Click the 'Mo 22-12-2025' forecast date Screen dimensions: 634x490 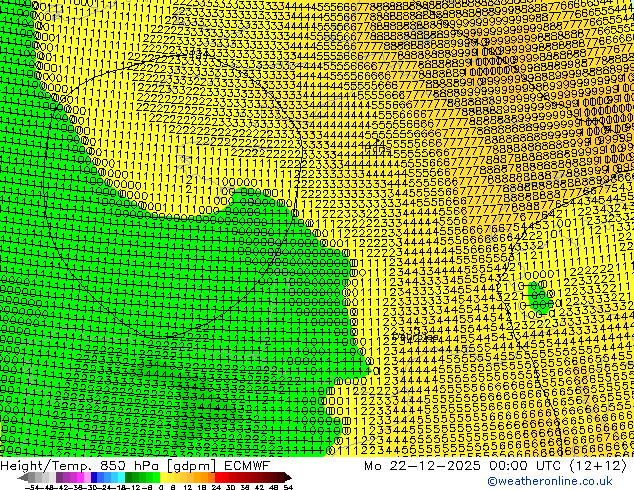click(x=423, y=466)
